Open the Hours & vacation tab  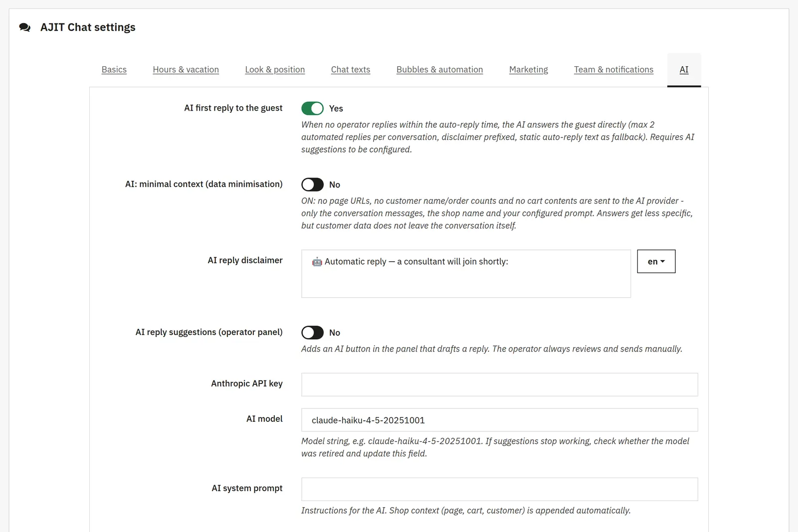pyautogui.click(x=186, y=70)
